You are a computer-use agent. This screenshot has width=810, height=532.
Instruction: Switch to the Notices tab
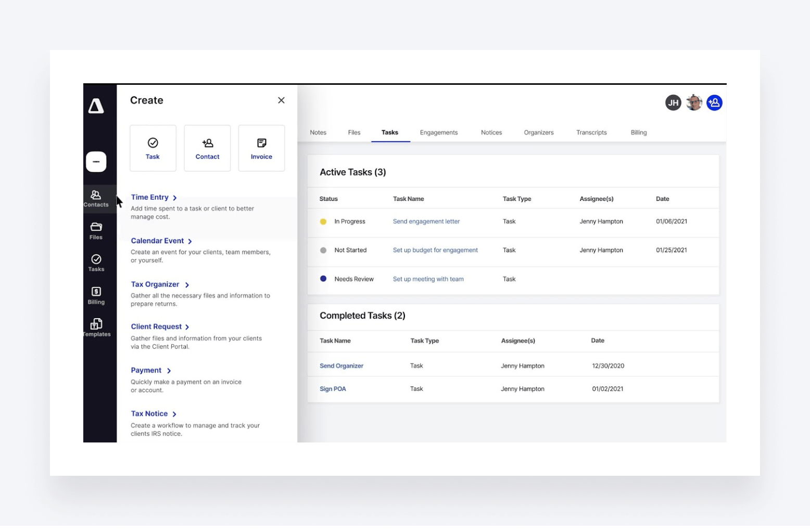pos(491,133)
